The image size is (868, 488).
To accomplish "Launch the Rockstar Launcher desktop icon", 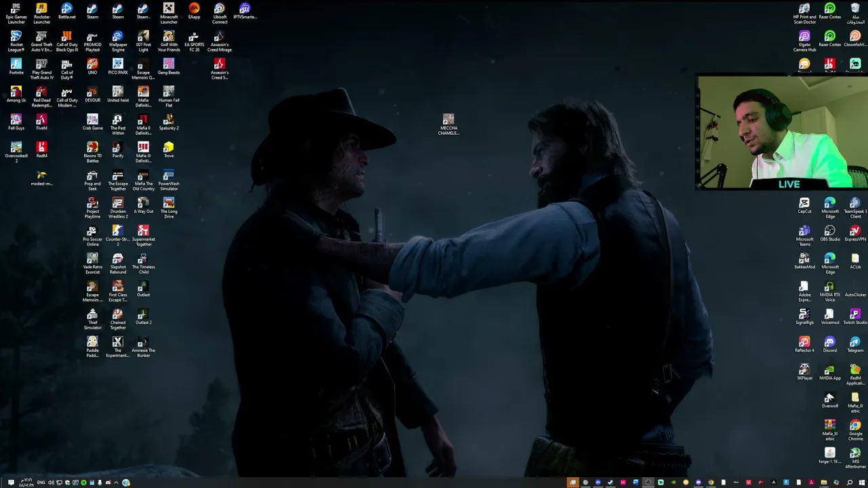I will pyautogui.click(x=41, y=14).
